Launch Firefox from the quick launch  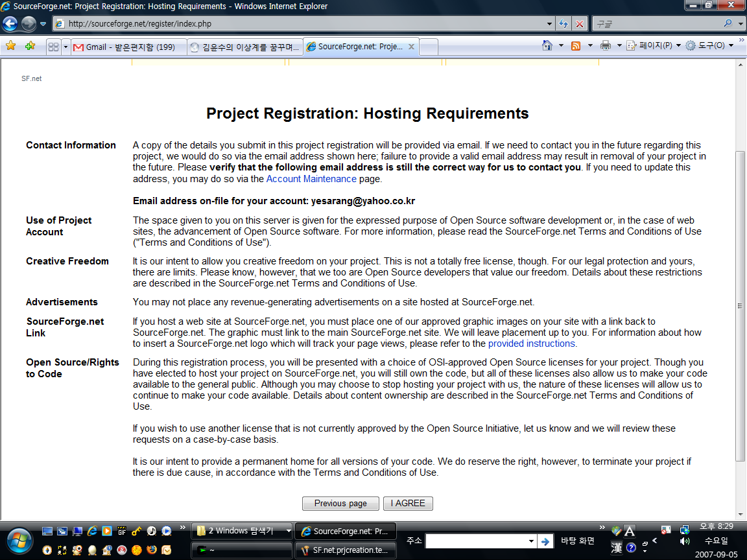pos(152,550)
